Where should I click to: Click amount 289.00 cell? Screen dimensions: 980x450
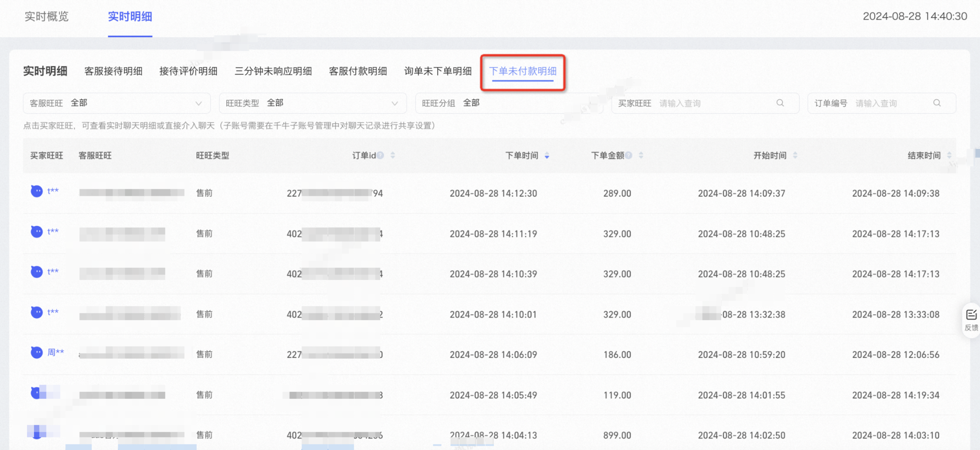[x=617, y=194]
